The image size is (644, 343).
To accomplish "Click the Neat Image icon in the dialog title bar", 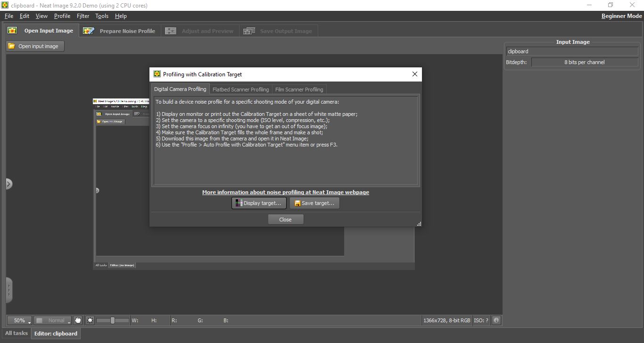I will [157, 74].
